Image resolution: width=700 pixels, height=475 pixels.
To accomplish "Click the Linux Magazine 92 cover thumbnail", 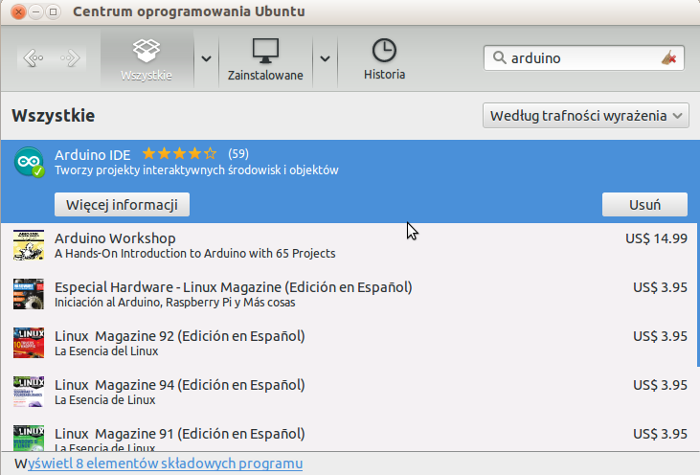I will [29, 343].
